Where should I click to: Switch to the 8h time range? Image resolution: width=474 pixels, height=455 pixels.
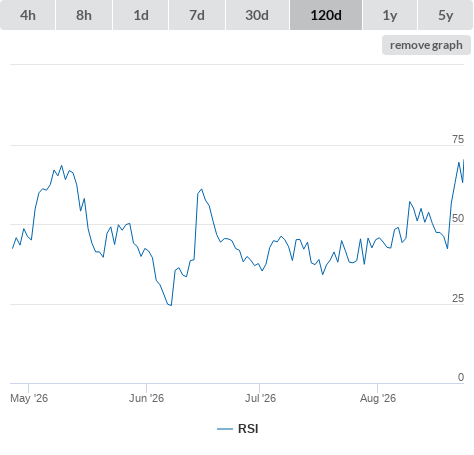point(84,15)
